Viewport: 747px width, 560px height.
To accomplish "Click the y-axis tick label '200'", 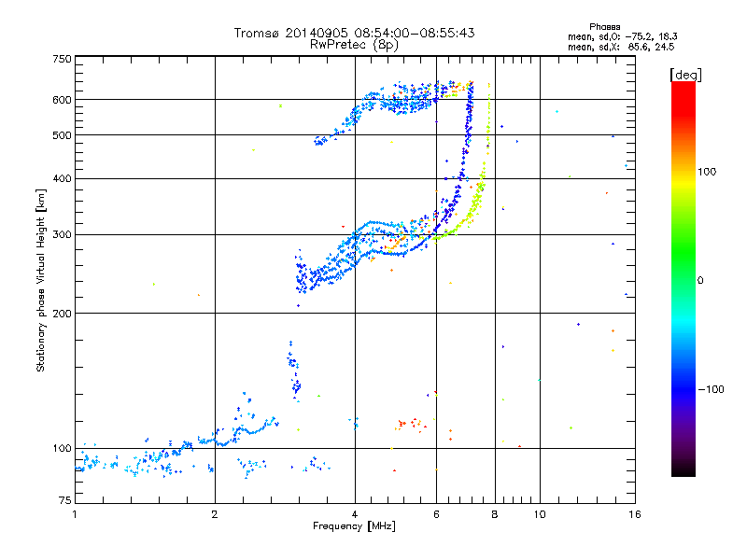I will tap(62, 314).
